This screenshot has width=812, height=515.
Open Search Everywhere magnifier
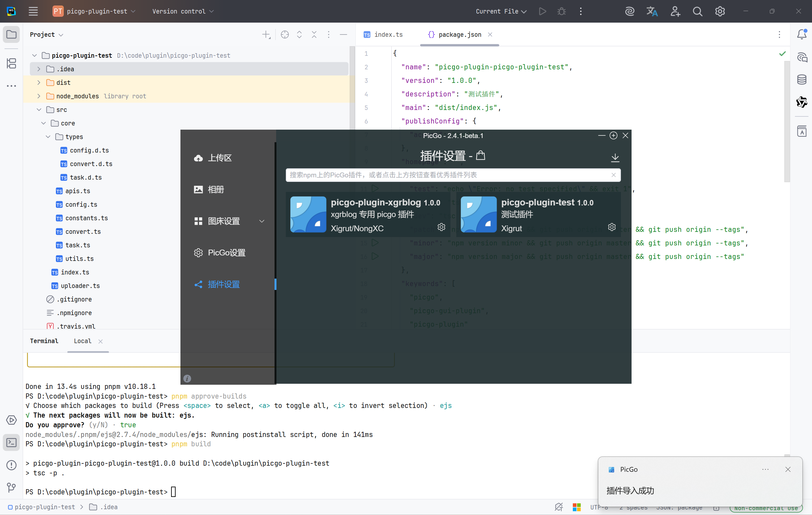coord(697,11)
